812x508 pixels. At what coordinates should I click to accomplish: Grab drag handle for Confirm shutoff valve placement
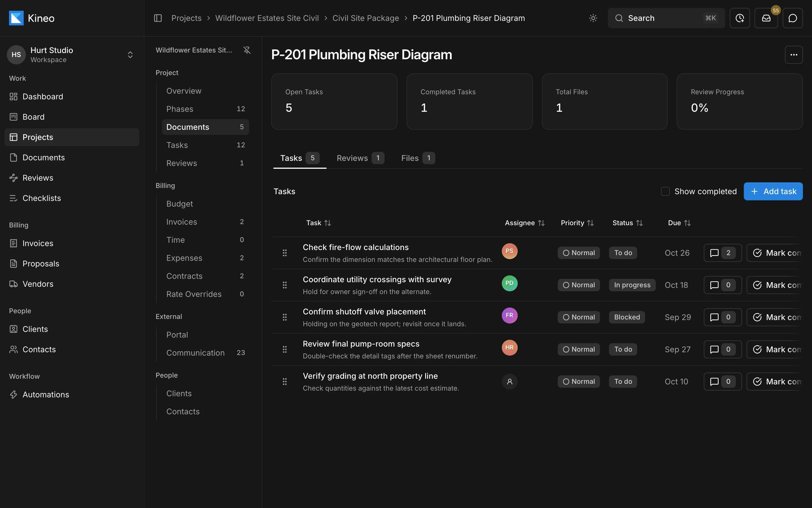click(x=284, y=317)
